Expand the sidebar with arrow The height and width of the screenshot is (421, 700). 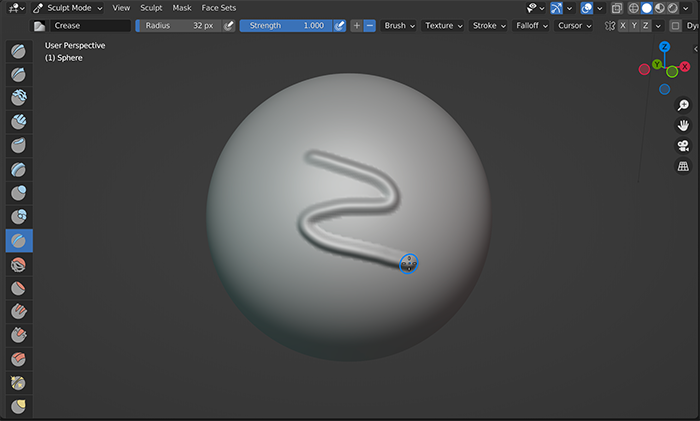tap(696, 49)
